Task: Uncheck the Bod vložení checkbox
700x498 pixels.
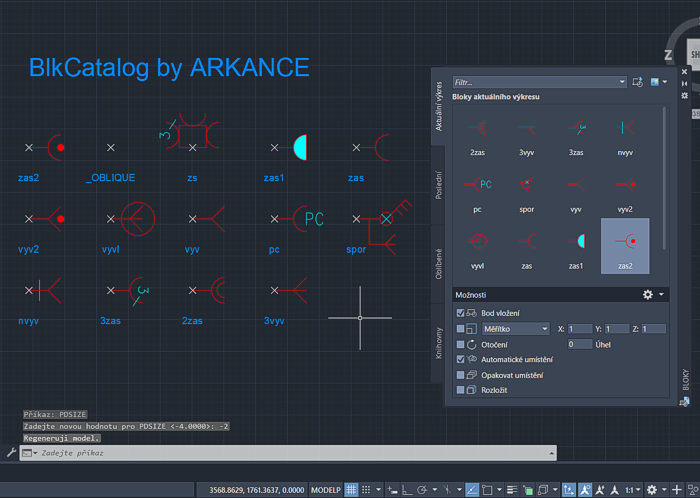Action: [x=461, y=313]
